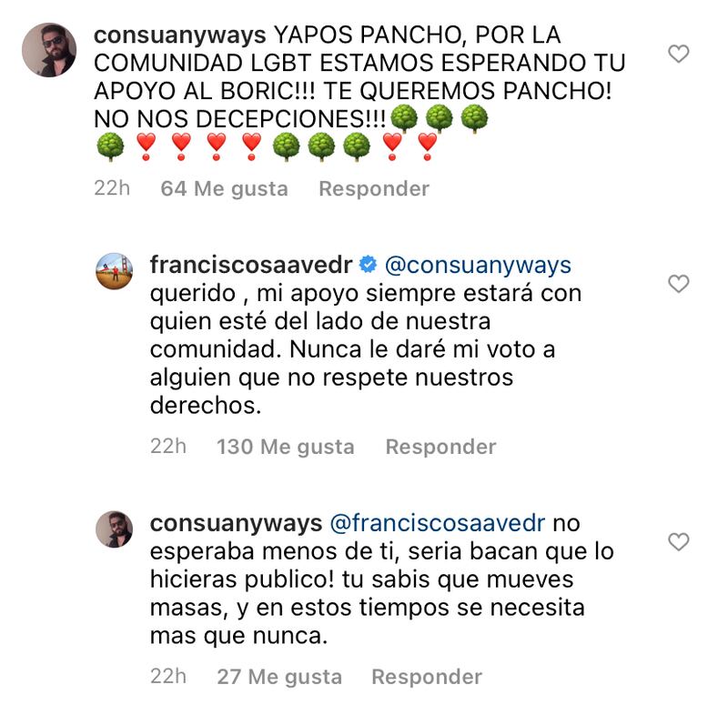The height and width of the screenshot is (705, 728).
Task: Open the @consuanyways mention link
Action: (478, 265)
